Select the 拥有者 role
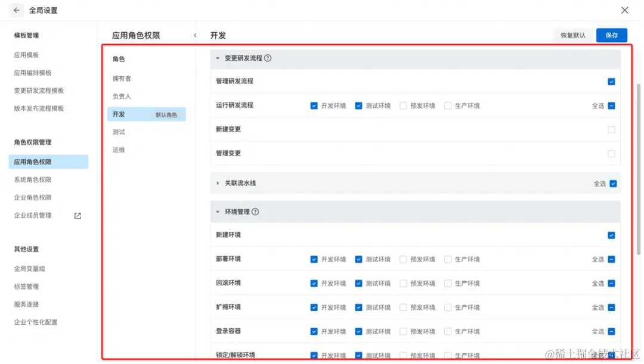The width and height of the screenshot is (644, 364). [x=121, y=77]
